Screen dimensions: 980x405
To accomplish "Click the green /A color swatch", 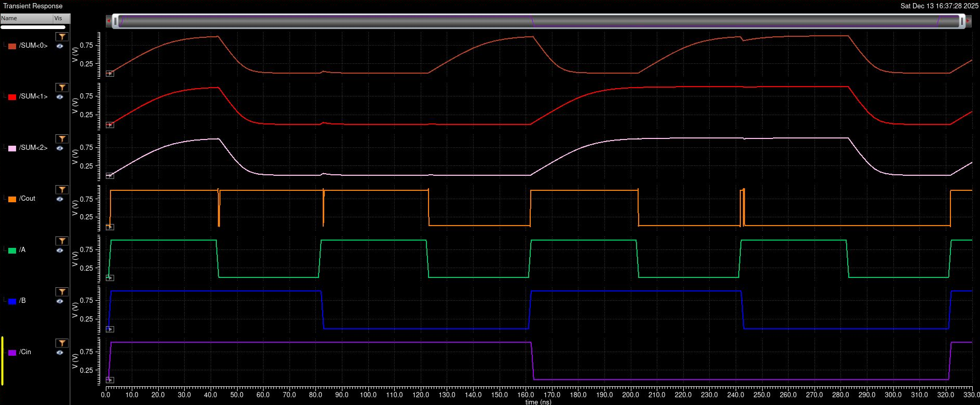I will point(12,250).
